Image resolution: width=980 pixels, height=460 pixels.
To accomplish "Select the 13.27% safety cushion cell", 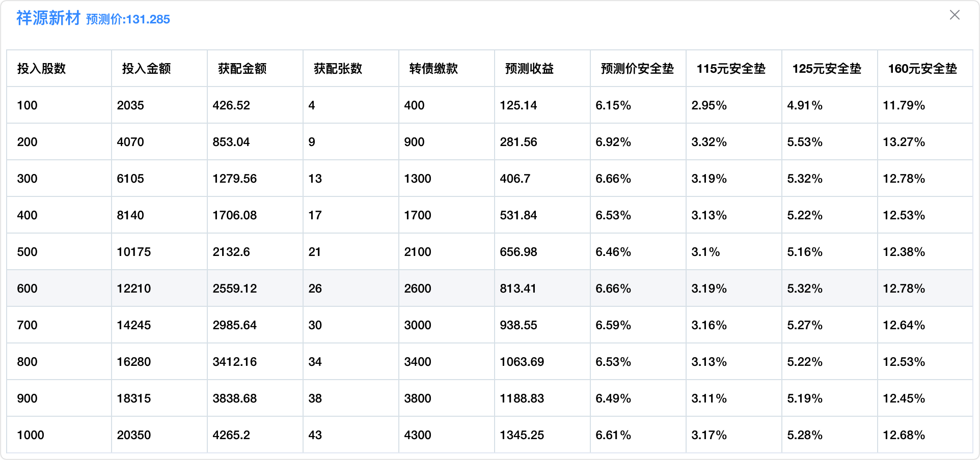I will click(x=904, y=142).
